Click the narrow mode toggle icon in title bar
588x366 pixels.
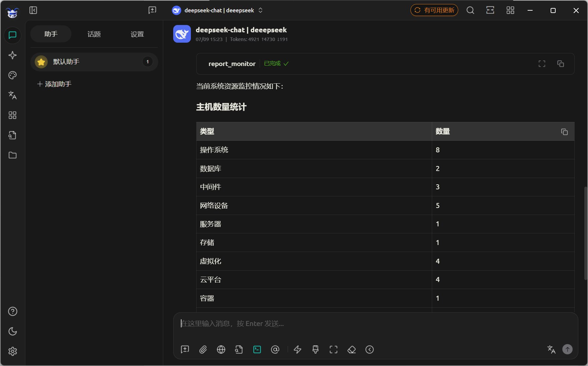pyautogui.click(x=490, y=10)
